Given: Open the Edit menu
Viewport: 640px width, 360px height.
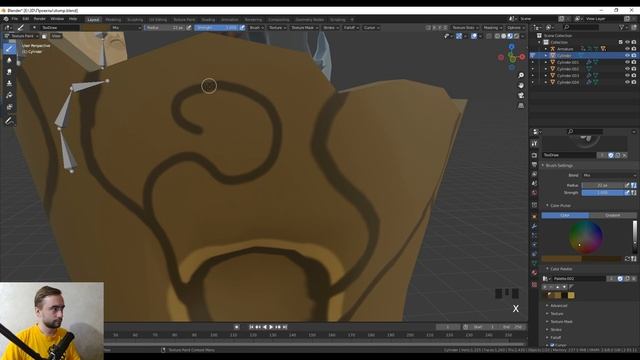Looking at the screenshot, I should 25,19.
